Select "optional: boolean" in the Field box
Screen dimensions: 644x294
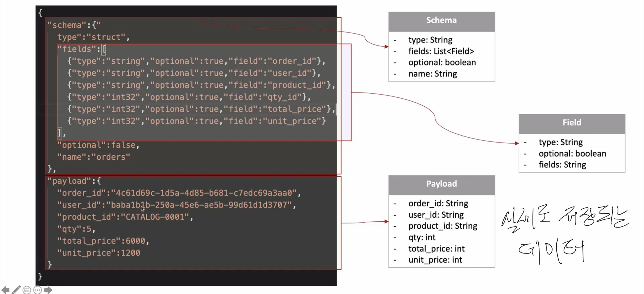tap(572, 153)
